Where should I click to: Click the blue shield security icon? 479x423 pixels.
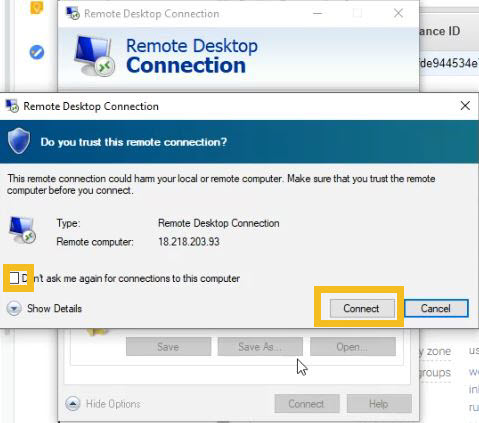[19, 141]
